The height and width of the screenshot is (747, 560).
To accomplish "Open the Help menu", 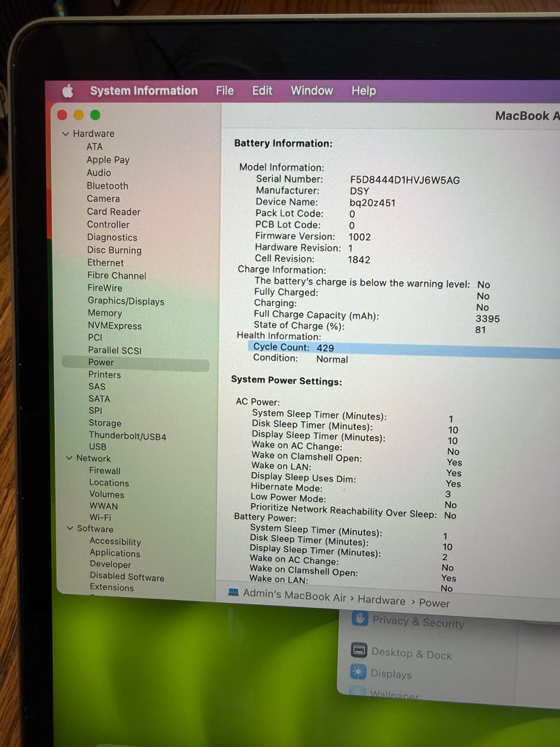I will [x=363, y=91].
